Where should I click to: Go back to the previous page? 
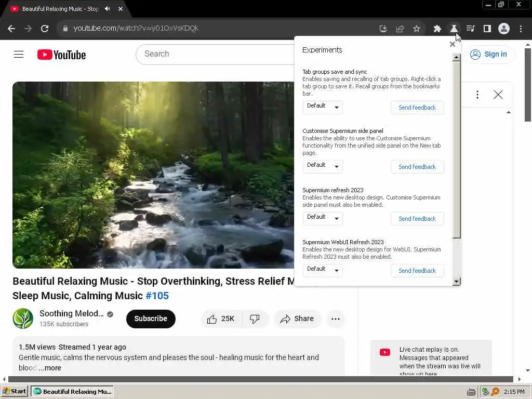(x=11, y=29)
